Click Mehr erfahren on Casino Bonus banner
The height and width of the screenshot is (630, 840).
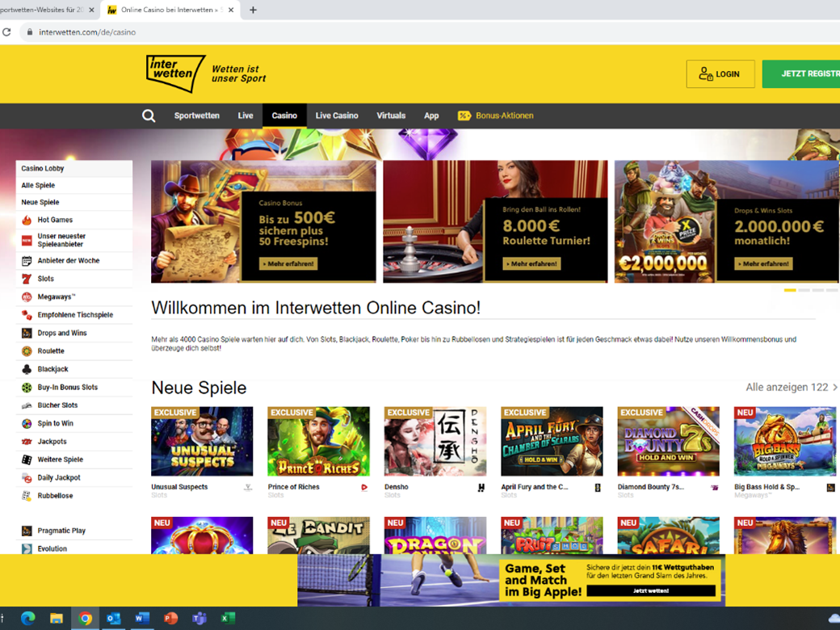click(x=288, y=264)
